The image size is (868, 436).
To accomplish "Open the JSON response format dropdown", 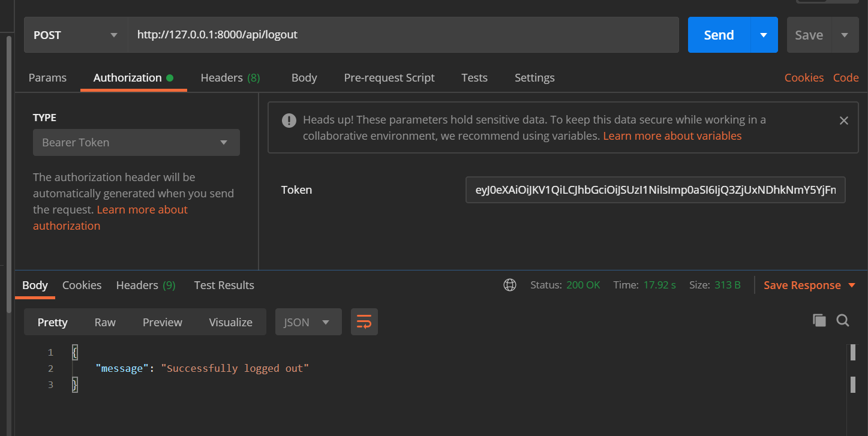I will (308, 321).
